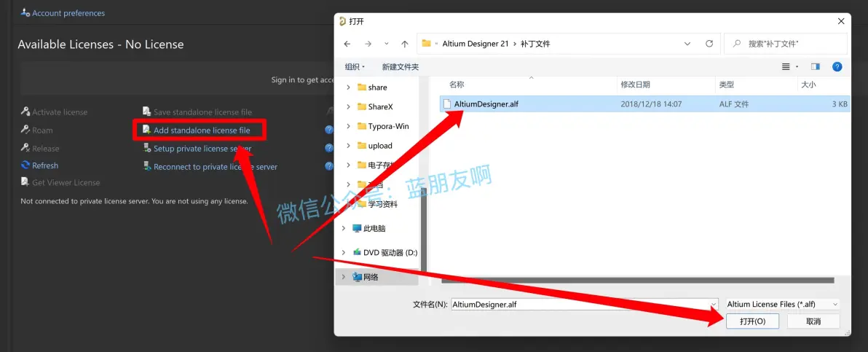Click the Refresh arrows icon

25,165
